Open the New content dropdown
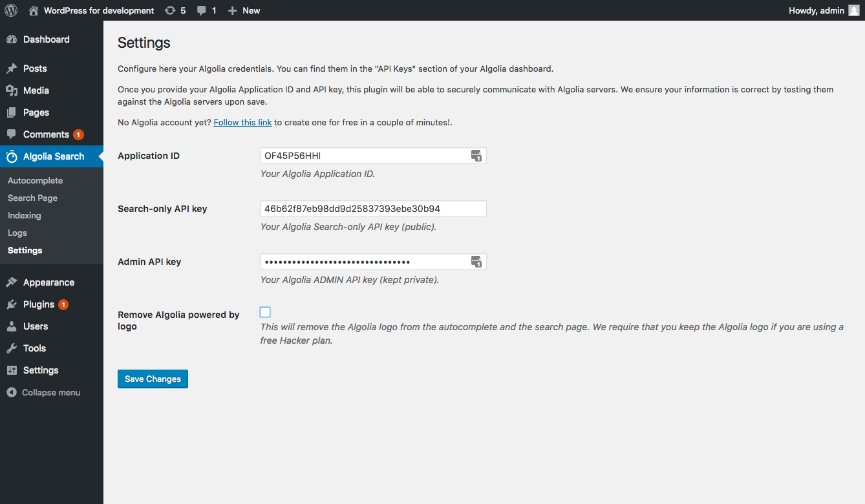Viewport: 865px width, 504px height. pos(244,10)
